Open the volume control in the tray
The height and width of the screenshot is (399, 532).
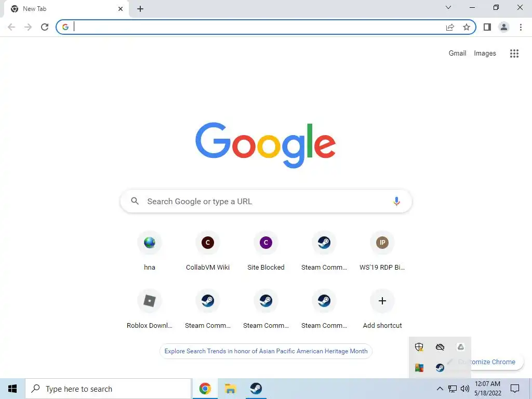tap(465, 389)
